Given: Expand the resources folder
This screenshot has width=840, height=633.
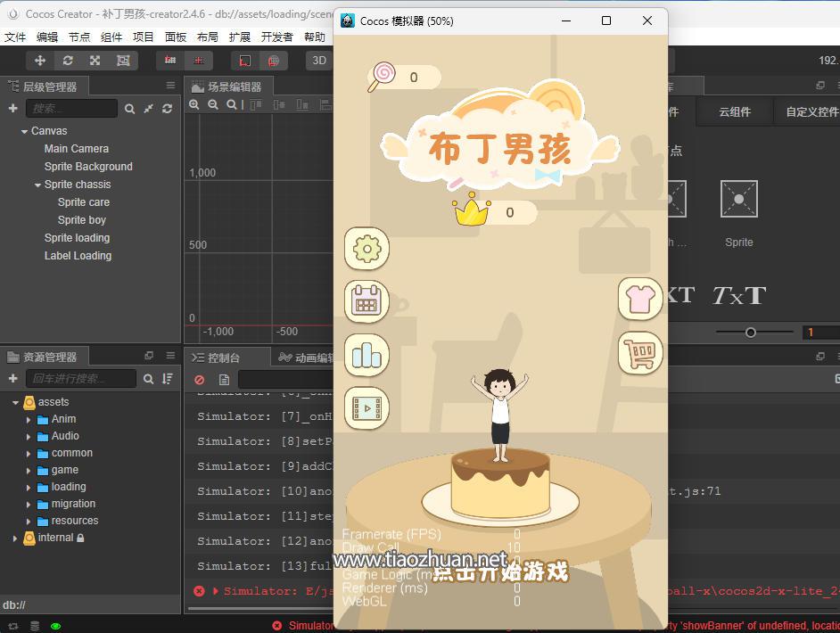Looking at the screenshot, I should coord(29,521).
